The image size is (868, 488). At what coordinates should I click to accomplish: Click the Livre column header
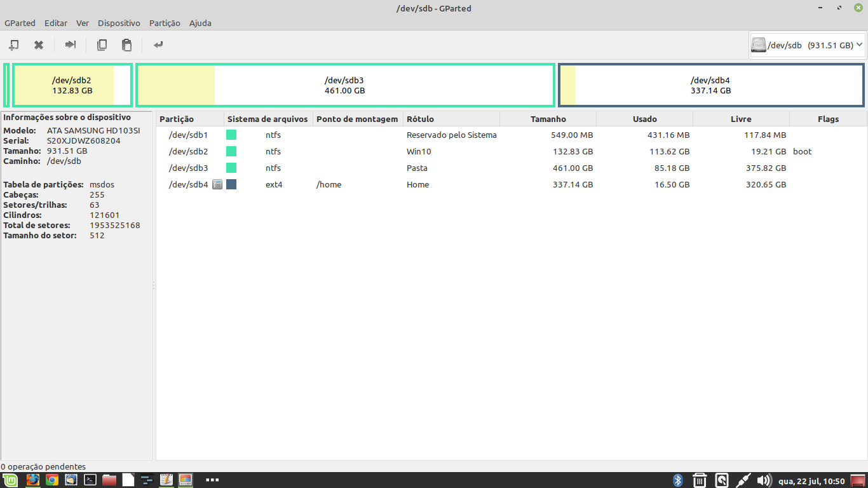click(742, 119)
